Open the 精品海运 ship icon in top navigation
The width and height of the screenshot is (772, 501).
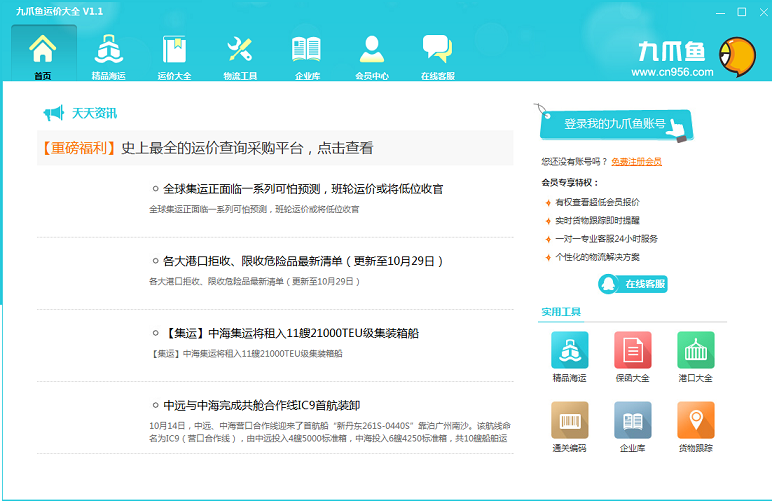pyautogui.click(x=108, y=49)
